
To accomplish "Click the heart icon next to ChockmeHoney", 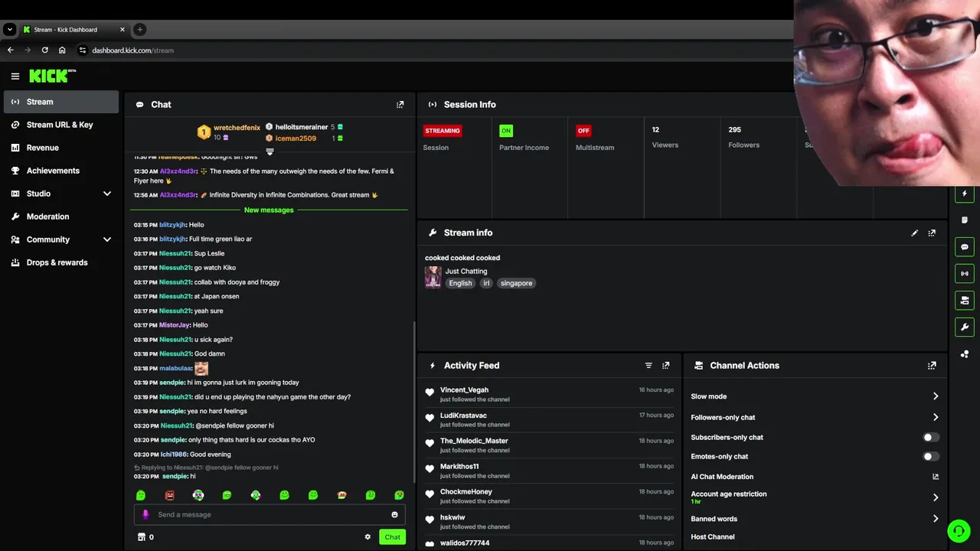I will click(430, 494).
